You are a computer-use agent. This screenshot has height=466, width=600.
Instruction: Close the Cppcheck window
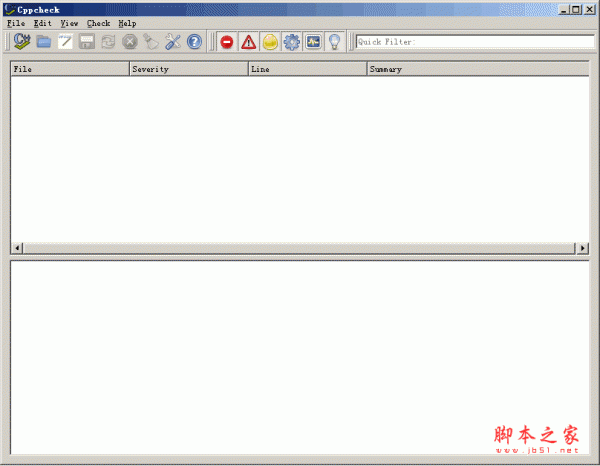pyautogui.click(x=589, y=10)
